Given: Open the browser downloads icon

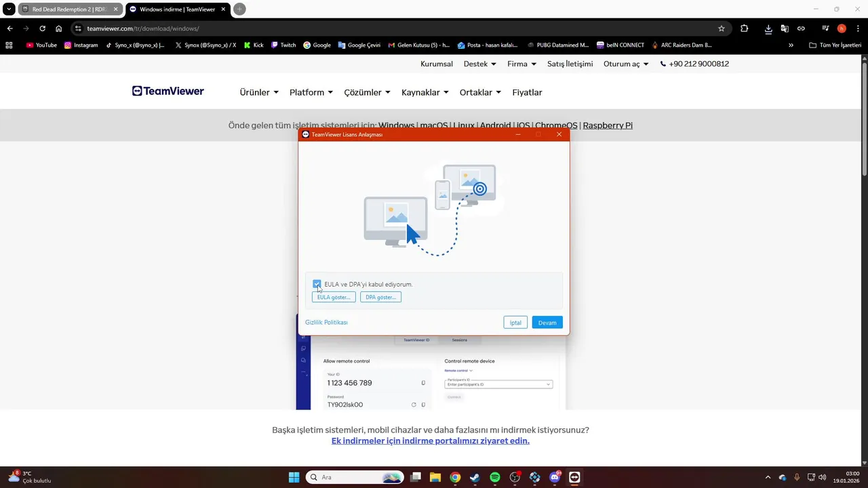Looking at the screenshot, I should point(768,28).
